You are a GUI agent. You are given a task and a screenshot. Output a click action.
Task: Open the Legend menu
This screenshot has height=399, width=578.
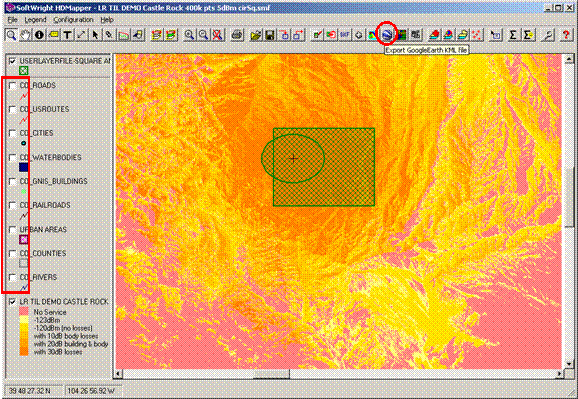point(35,20)
